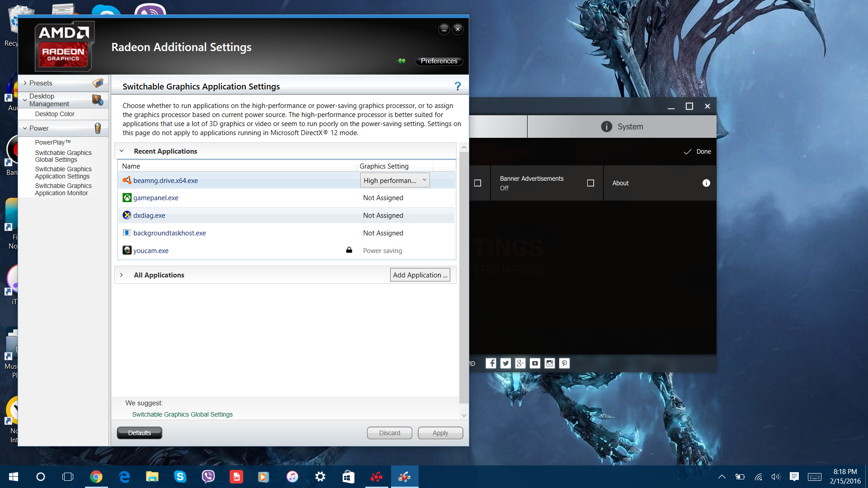This screenshot has height=488, width=868.
Task: Toggle the Banner Advertisements checkbox
Action: click(x=590, y=183)
